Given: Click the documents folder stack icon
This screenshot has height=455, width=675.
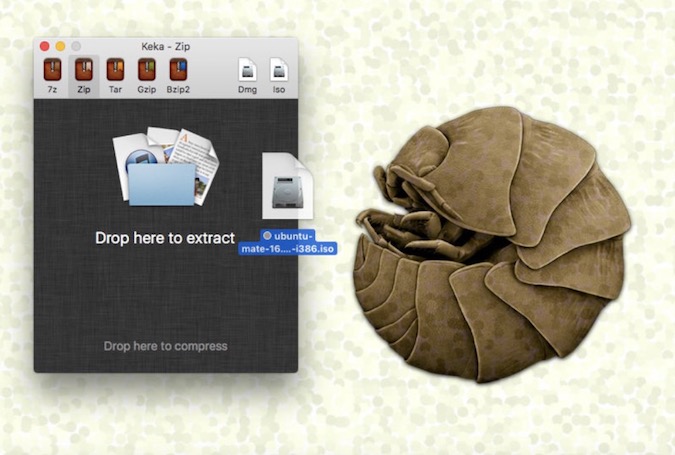Looking at the screenshot, I should (163, 167).
